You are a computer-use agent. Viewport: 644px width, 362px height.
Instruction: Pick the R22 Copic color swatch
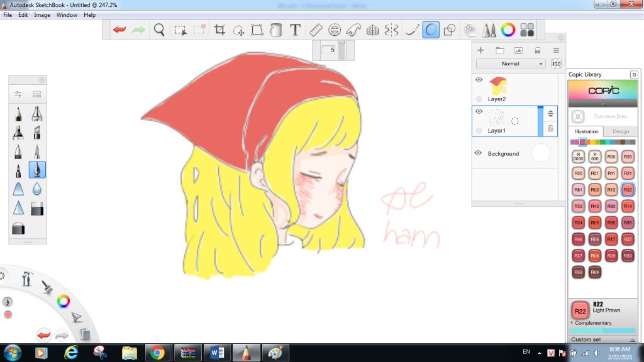[628, 190]
